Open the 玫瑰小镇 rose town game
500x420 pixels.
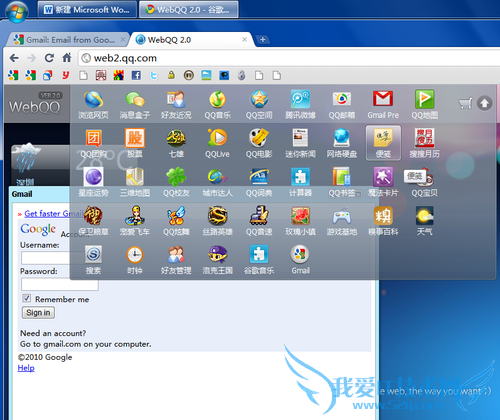pyautogui.click(x=300, y=221)
